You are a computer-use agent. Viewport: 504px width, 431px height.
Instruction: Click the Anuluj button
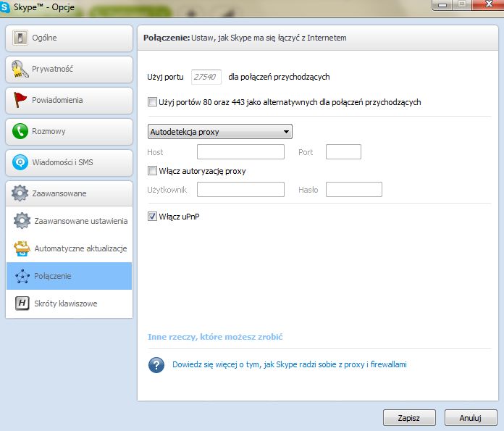coord(471,418)
